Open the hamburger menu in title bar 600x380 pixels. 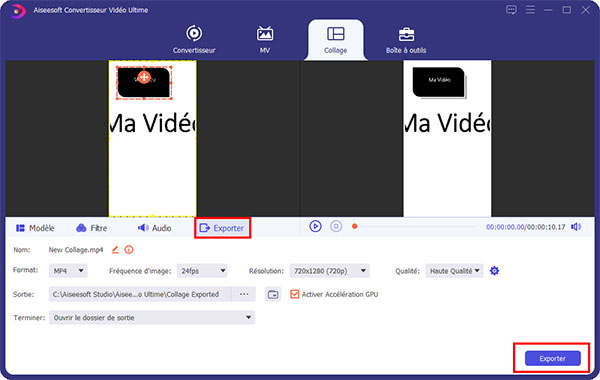(x=530, y=10)
